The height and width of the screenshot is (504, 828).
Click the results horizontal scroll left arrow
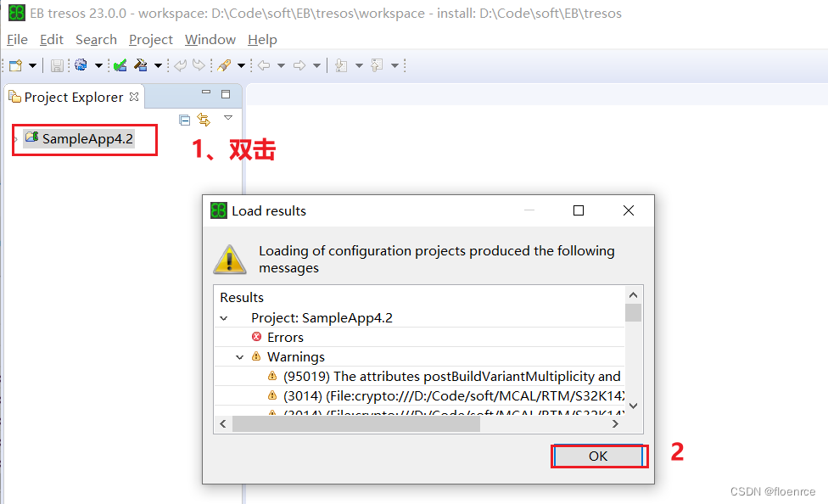223,423
